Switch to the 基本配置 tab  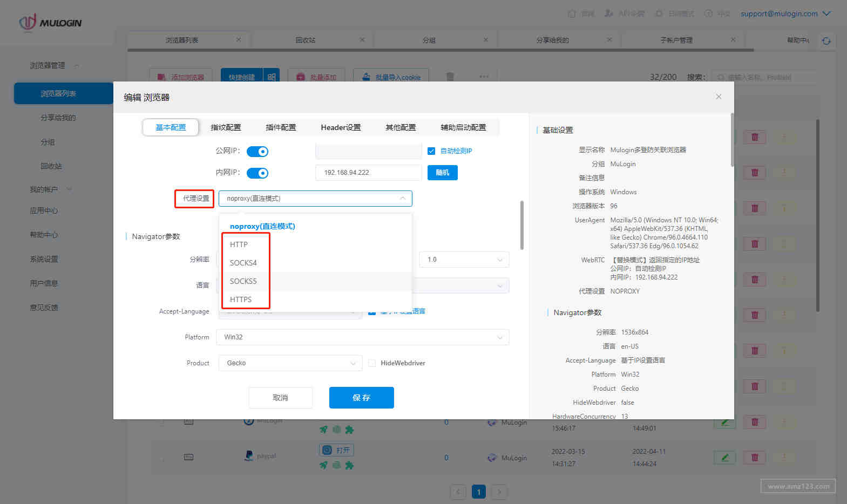point(171,127)
